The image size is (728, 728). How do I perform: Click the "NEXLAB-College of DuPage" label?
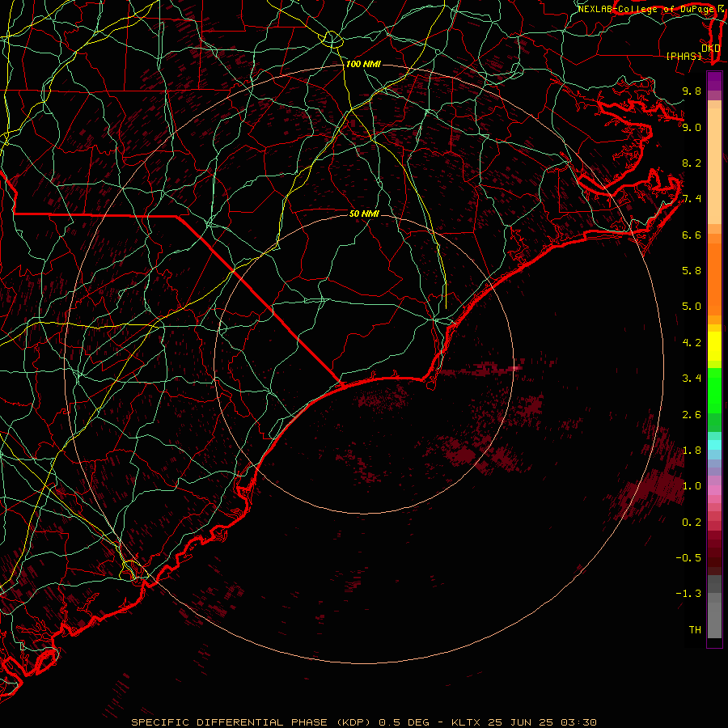pos(648,9)
